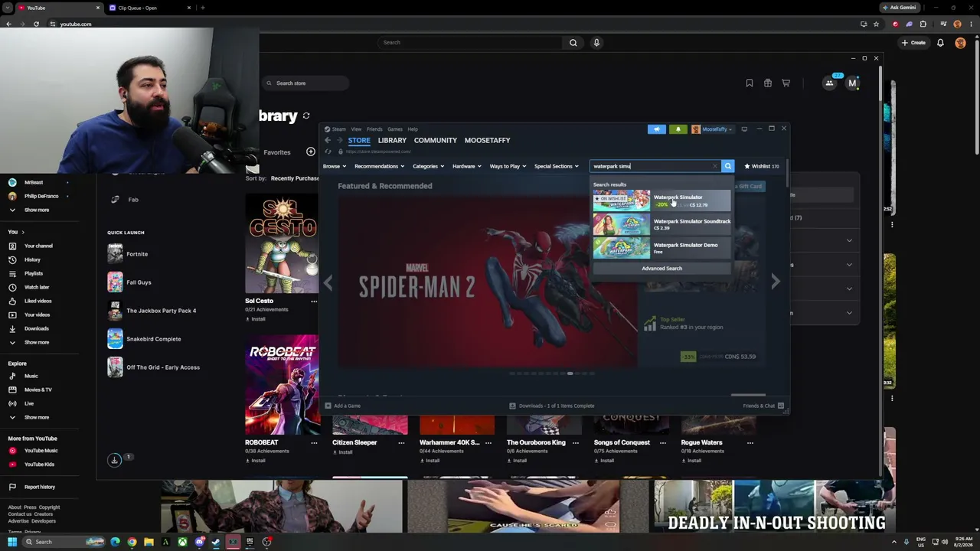Viewport: 980px width, 551px height.
Task: Click Ask Gemini in Chrome
Action: (x=899, y=8)
